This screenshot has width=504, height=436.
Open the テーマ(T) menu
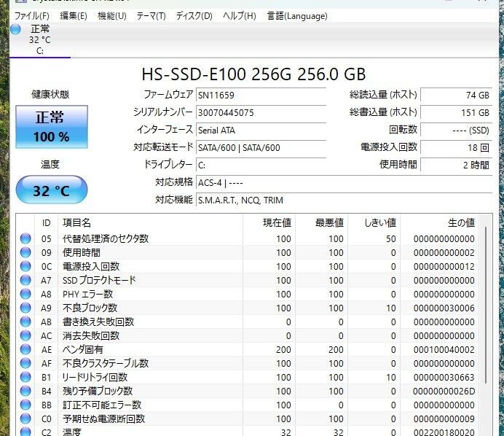(x=151, y=15)
